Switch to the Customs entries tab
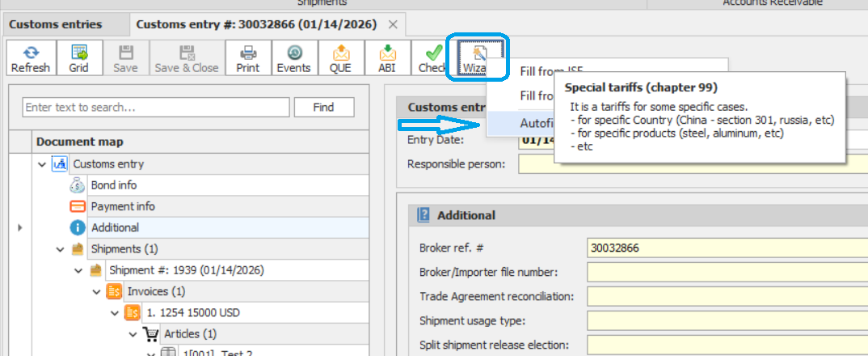The height and width of the screenshot is (356, 868). point(55,24)
